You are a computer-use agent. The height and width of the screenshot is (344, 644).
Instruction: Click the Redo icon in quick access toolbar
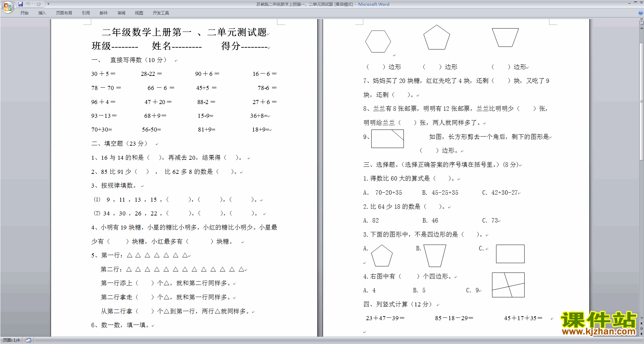click(x=39, y=4)
